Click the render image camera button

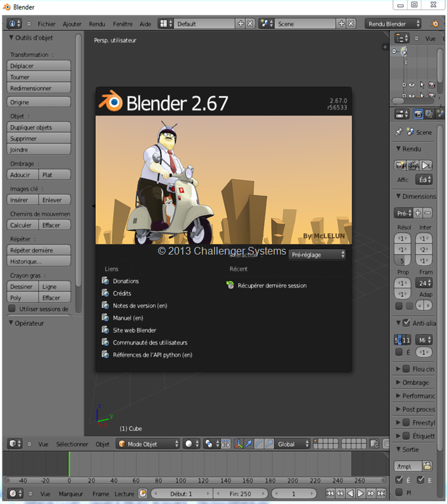pyautogui.click(x=401, y=166)
